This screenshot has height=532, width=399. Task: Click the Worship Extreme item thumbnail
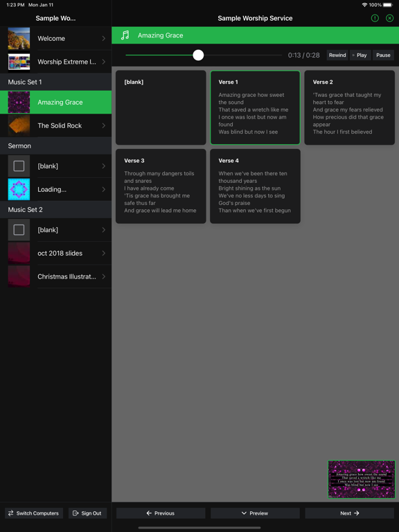click(x=19, y=62)
